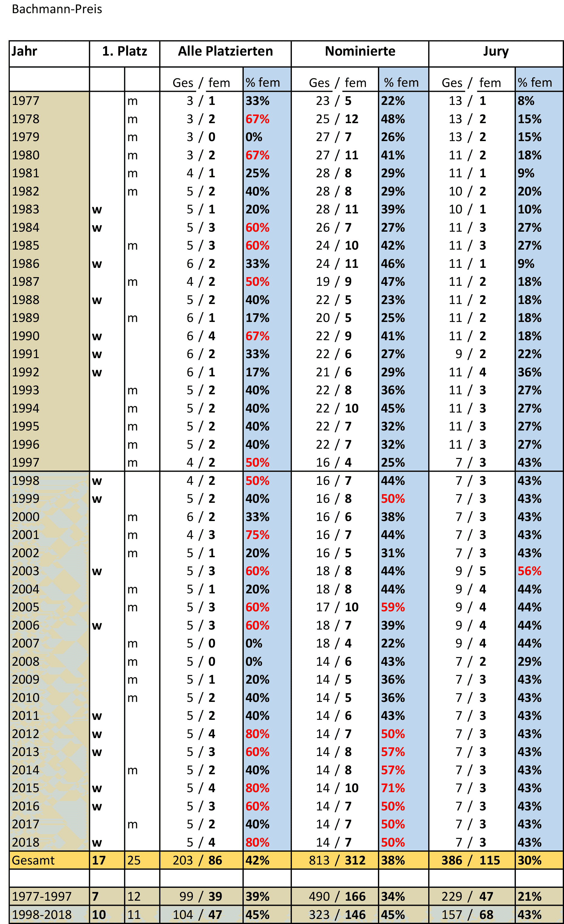Select the "1. Platz" column header

[124, 51]
